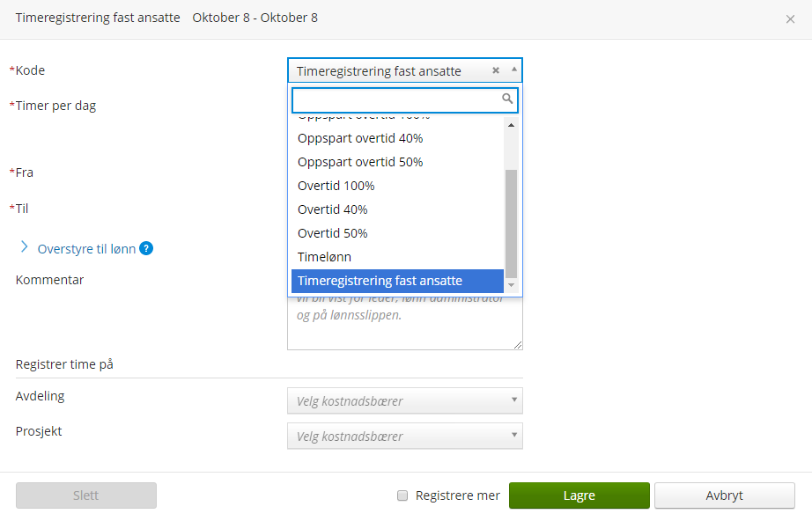Clear the Kode selection with the x icon
The width and height of the screenshot is (812, 521).
[496, 70]
